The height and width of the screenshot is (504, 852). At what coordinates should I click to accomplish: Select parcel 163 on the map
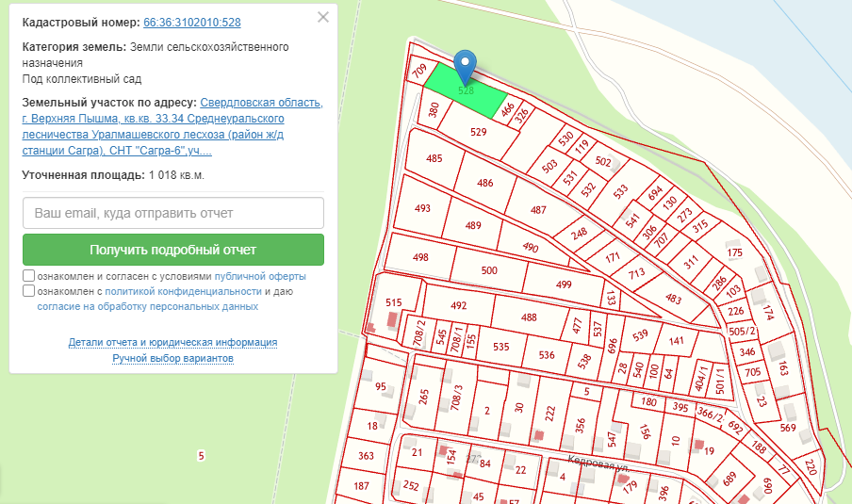pos(783,368)
